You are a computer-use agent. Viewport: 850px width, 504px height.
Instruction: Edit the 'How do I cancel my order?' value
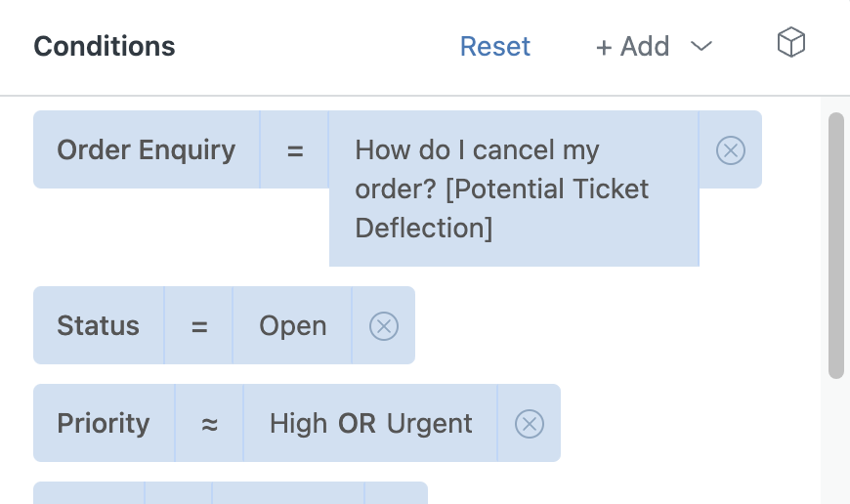pyautogui.click(x=514, y=189)
